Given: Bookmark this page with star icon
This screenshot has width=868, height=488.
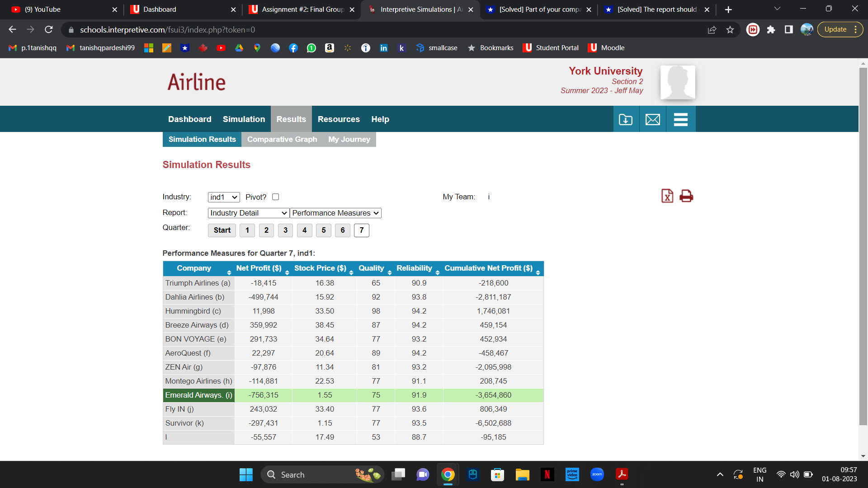Looking at the screenshot, I should 730,30.
